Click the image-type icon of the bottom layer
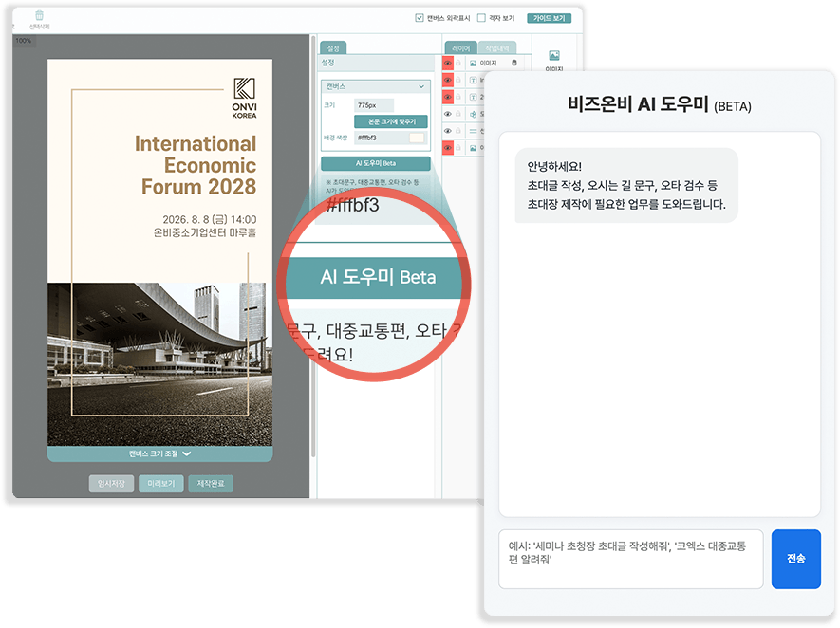 [x=473, y=148]
